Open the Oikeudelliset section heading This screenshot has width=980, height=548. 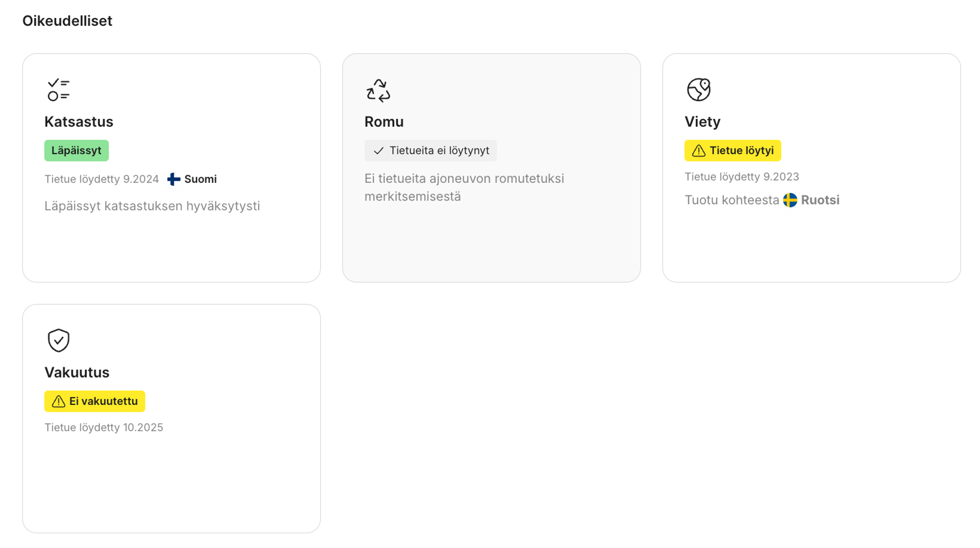(x=67, y=21)
